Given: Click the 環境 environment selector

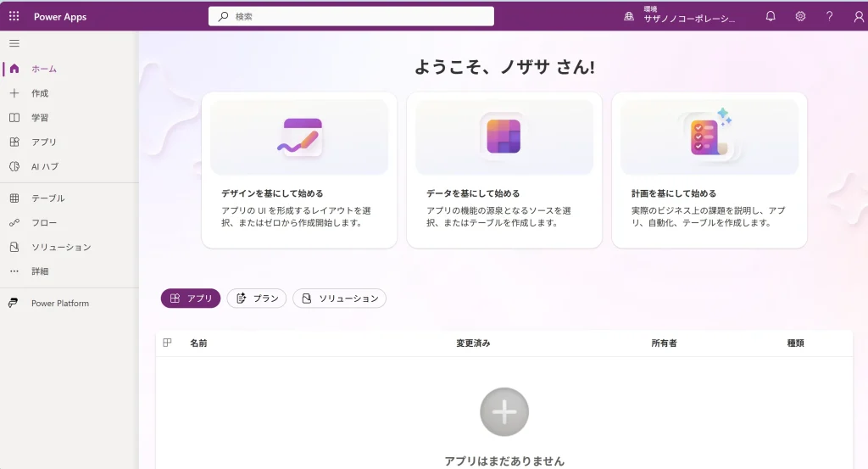Looking at the screenshot, I should tap(681, 16).
